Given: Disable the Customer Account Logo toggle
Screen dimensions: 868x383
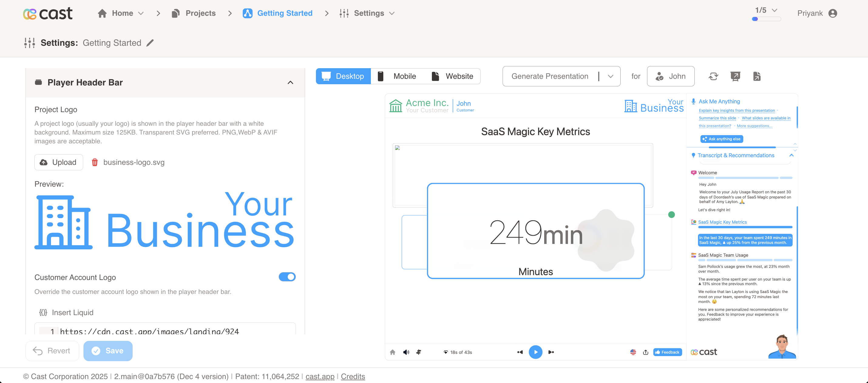Looking at the screenshot, I should point(287,277).
